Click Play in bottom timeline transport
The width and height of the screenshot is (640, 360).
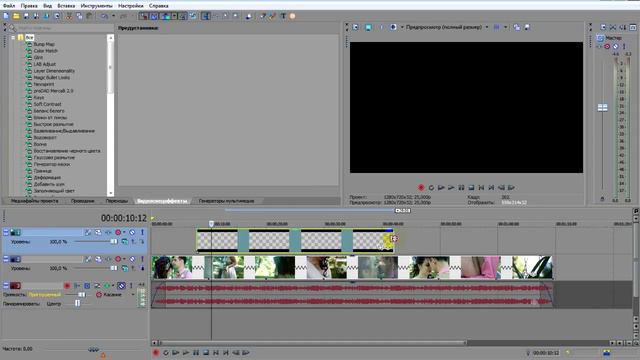tap(186, 353)
